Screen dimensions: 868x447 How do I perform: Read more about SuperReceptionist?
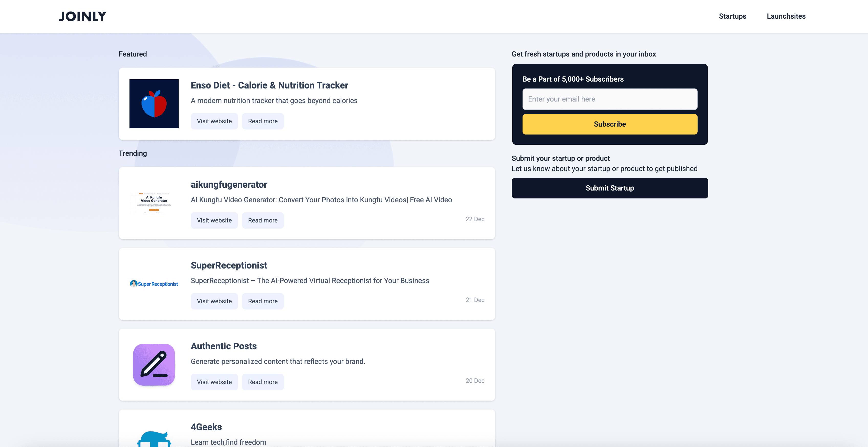[263, 301]
